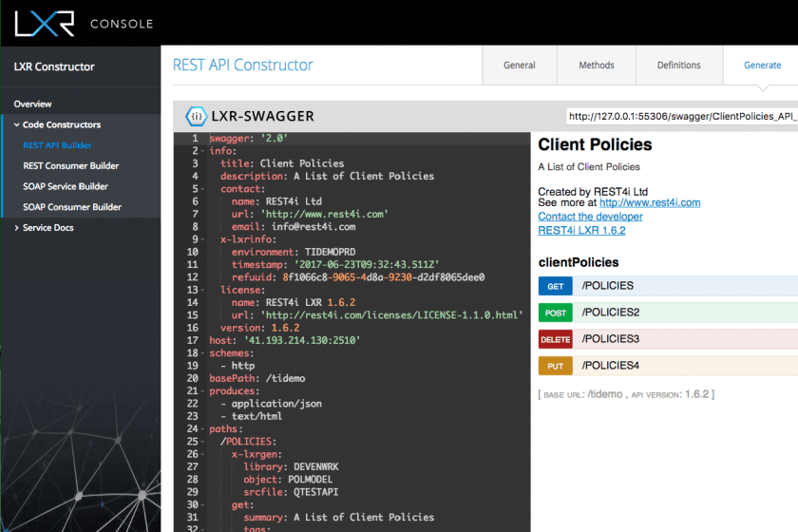Viewport: 798px width, 532px height.
Task: Expand the Service Docs section
Action: (x=16, y=228)
